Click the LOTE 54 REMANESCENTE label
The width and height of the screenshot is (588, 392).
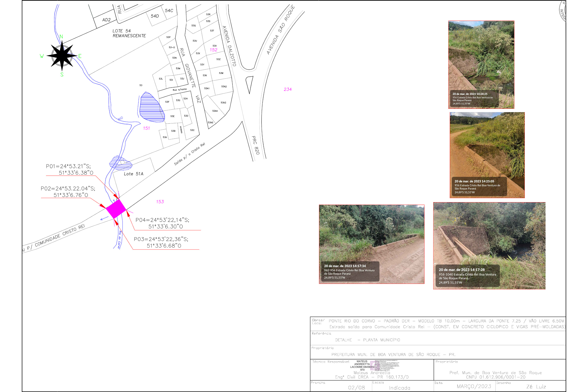[129, 33]
